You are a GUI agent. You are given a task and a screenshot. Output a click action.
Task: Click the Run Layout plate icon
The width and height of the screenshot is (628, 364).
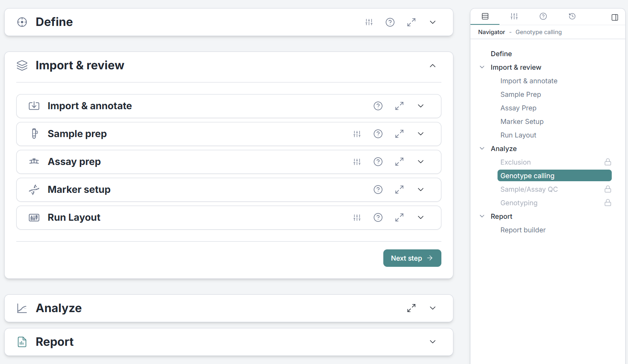click(x=34, y=218)
